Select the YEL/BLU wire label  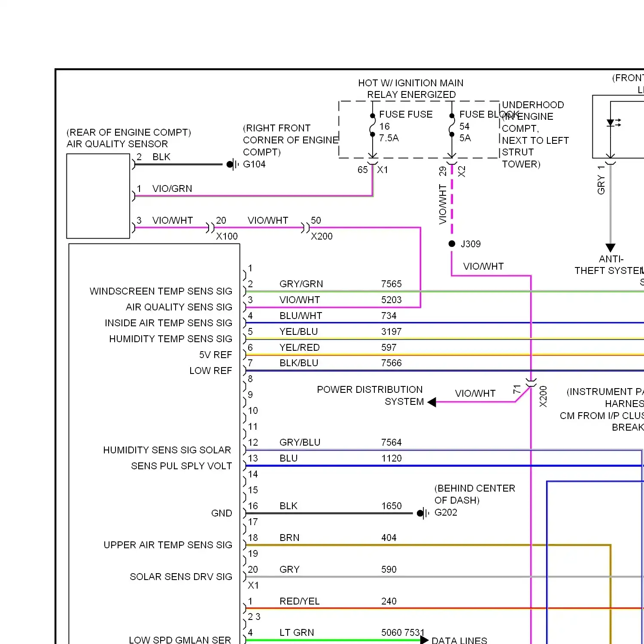click(x=298, y=331)
